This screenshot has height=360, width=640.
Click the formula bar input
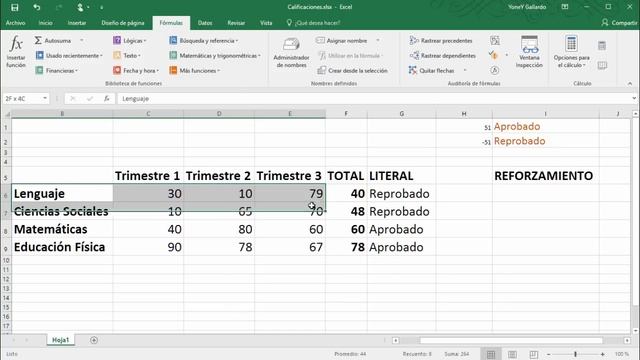pos(373,98)
